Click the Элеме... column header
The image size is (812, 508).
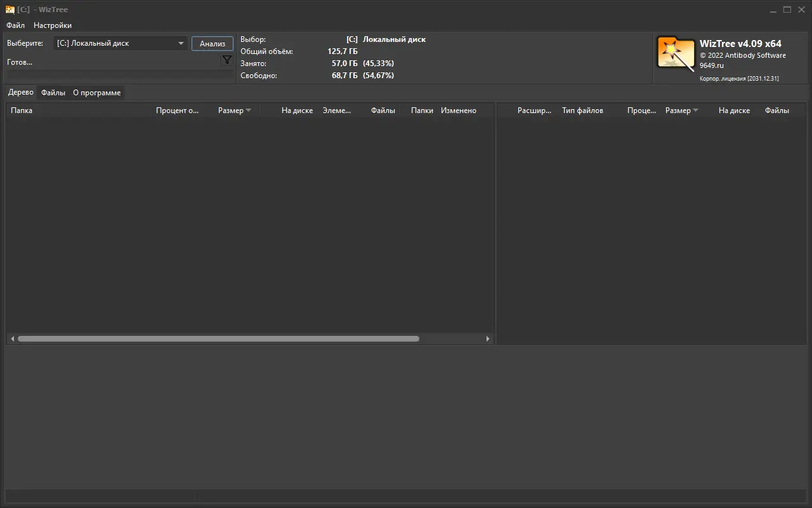click(x=337, y=110)
